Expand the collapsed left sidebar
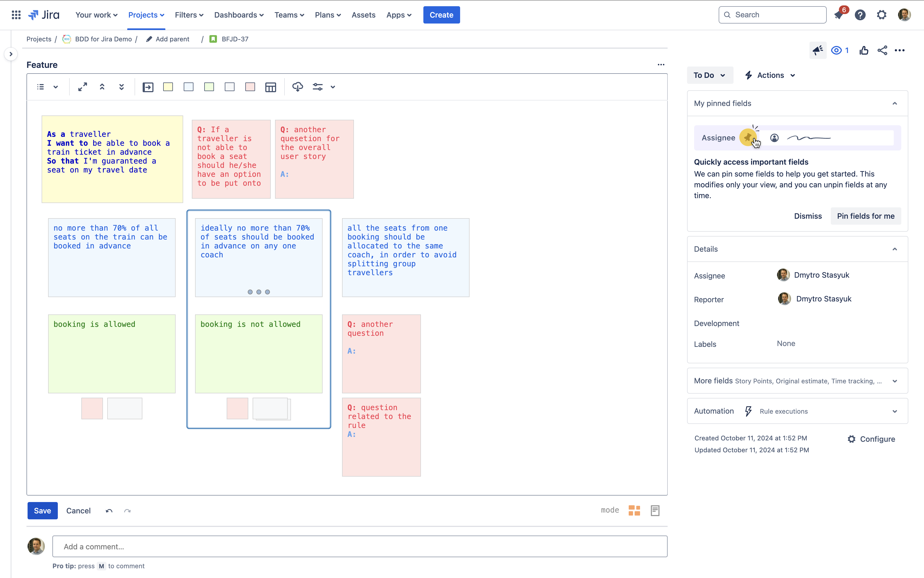This screenshot has height=578, width=924. tap(11, 54)
